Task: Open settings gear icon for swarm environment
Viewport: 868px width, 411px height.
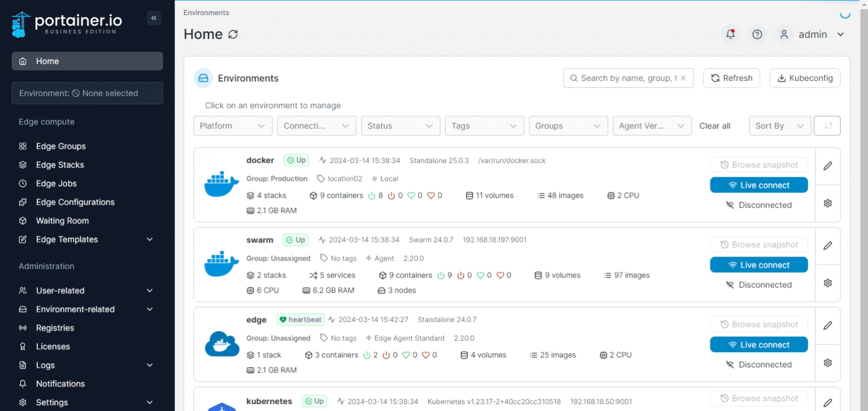Action: point(827,283)
